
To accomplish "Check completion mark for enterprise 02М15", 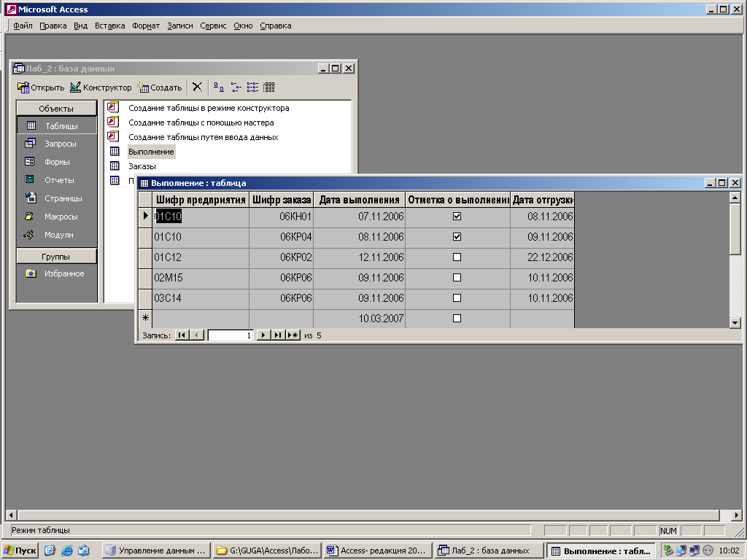I will point(457,278).
